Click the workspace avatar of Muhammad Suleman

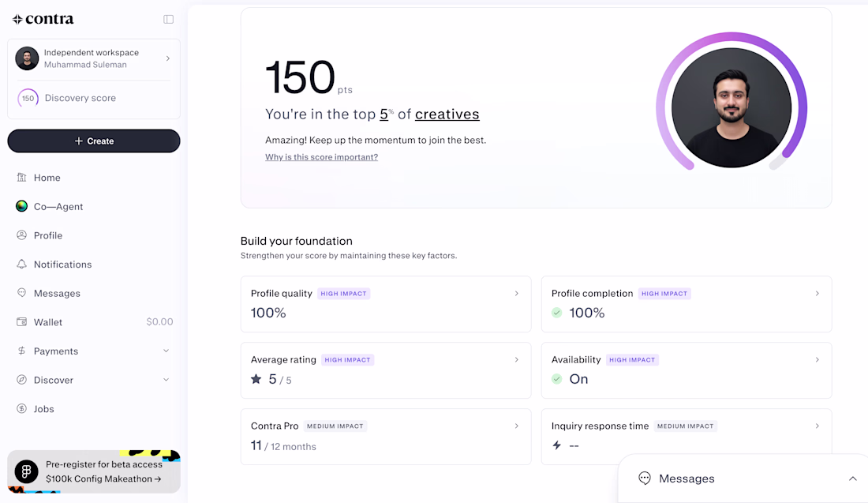pyautogui.click(x=27, y=58)
